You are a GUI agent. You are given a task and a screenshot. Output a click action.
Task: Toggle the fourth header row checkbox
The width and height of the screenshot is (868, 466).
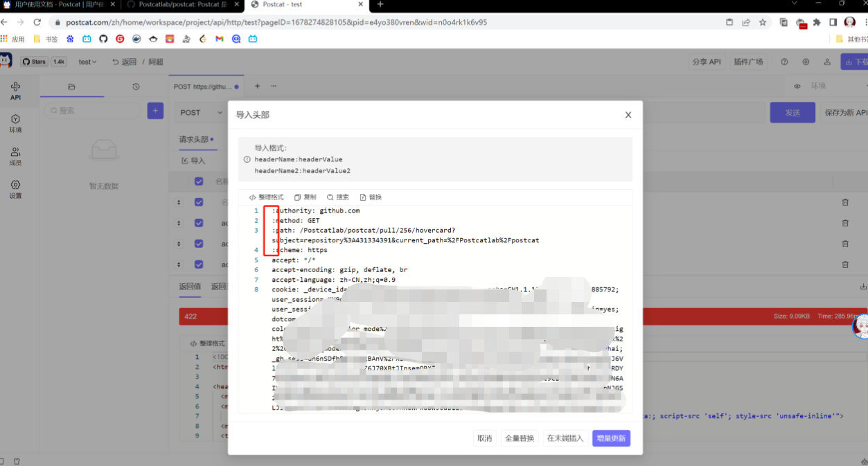[x=199, y=265]
